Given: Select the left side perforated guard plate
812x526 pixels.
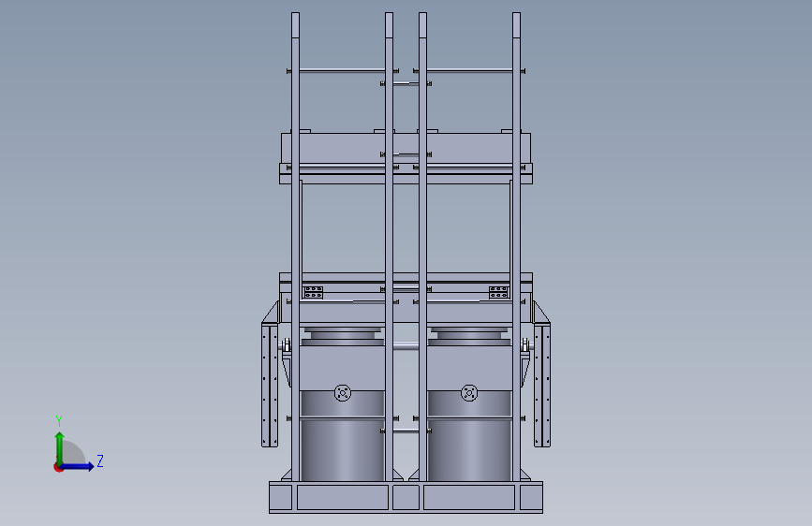Looking at the screenshot, I should (x=270, y=385).
